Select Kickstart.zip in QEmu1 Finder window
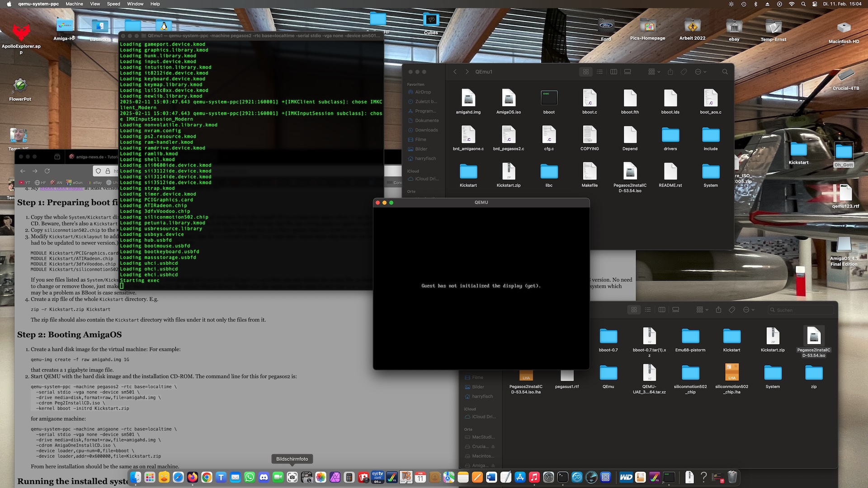This screenshot has height=488, width=868. 509,175
